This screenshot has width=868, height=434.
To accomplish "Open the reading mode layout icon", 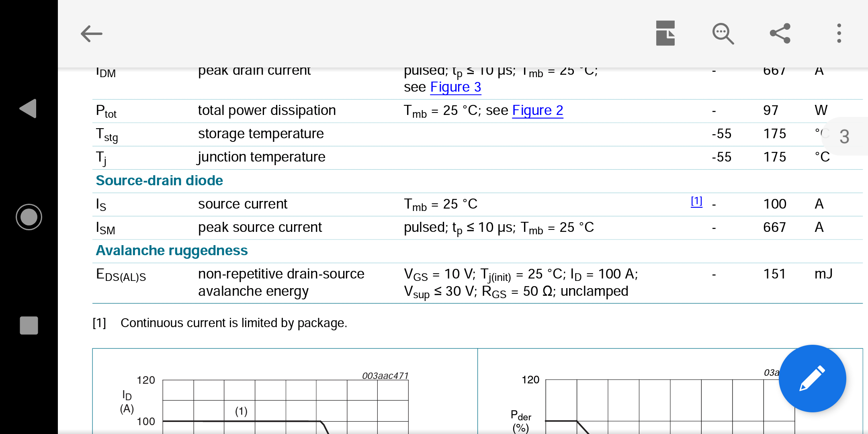I will (x=665, y=33).
